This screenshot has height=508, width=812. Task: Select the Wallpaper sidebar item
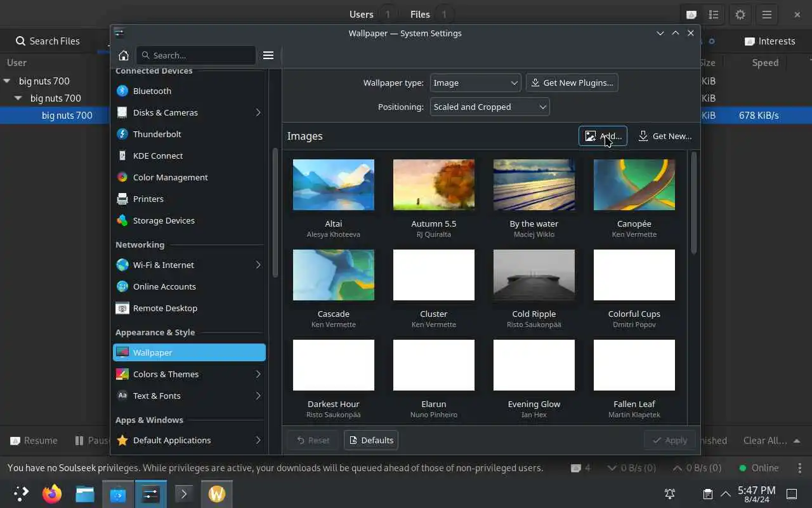pyautogui.click(x=189, y=352)
